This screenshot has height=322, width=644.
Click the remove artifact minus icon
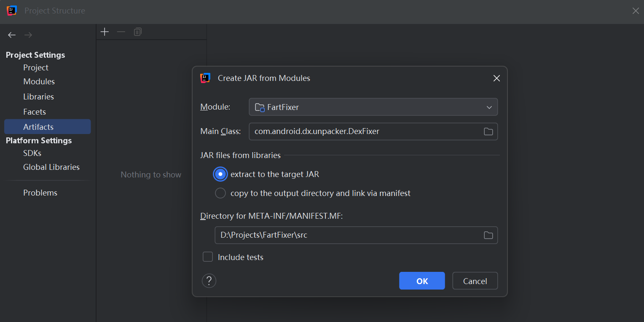tap(121, 32)
